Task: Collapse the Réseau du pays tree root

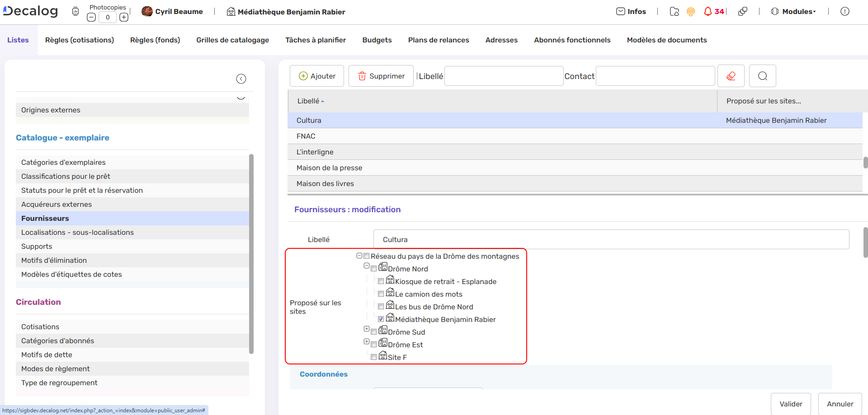Action: (359, 255)
